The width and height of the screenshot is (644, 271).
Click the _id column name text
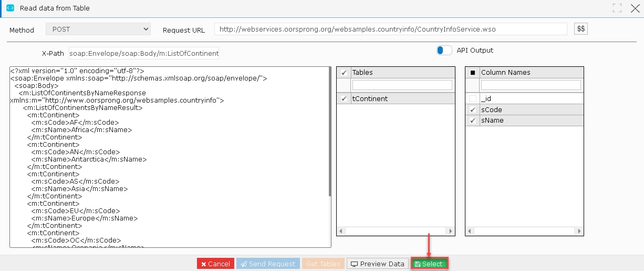(486, 98)
